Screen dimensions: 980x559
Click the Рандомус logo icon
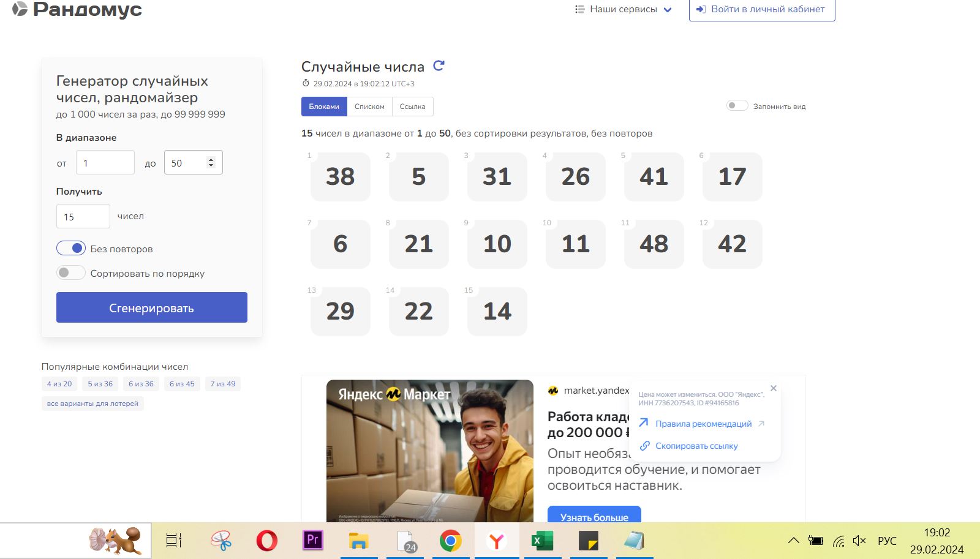tap(20, 9)
